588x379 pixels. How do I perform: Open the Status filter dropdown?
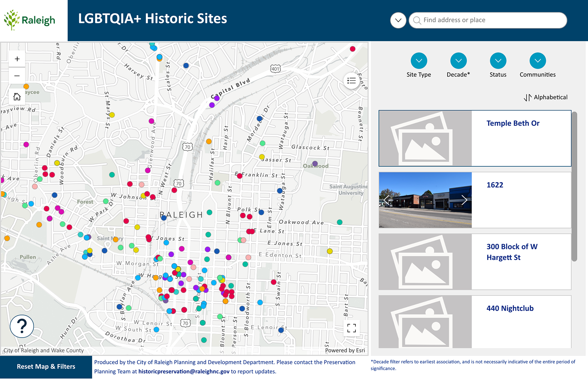pos(498,61)
